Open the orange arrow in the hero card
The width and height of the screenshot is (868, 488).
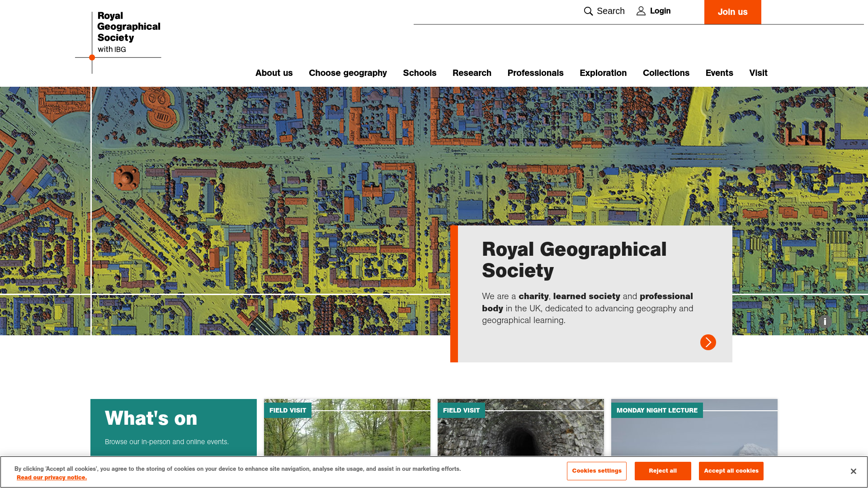click(708, 342)
